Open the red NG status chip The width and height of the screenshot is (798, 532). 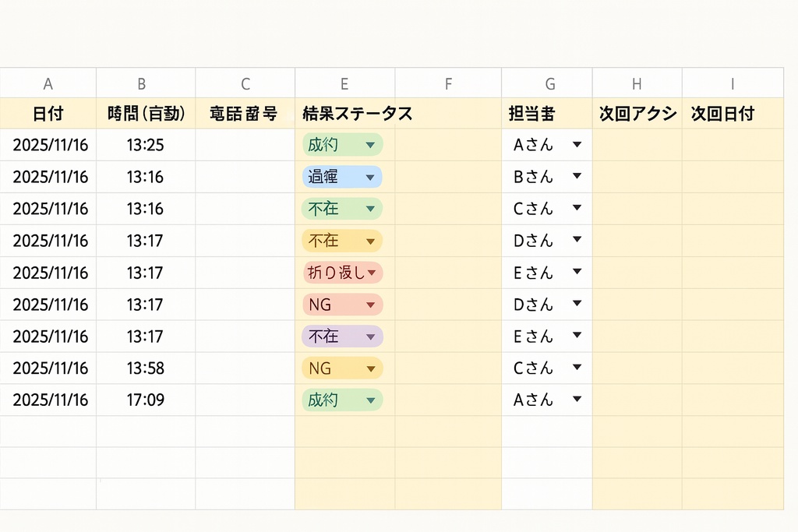pos(342,305)
